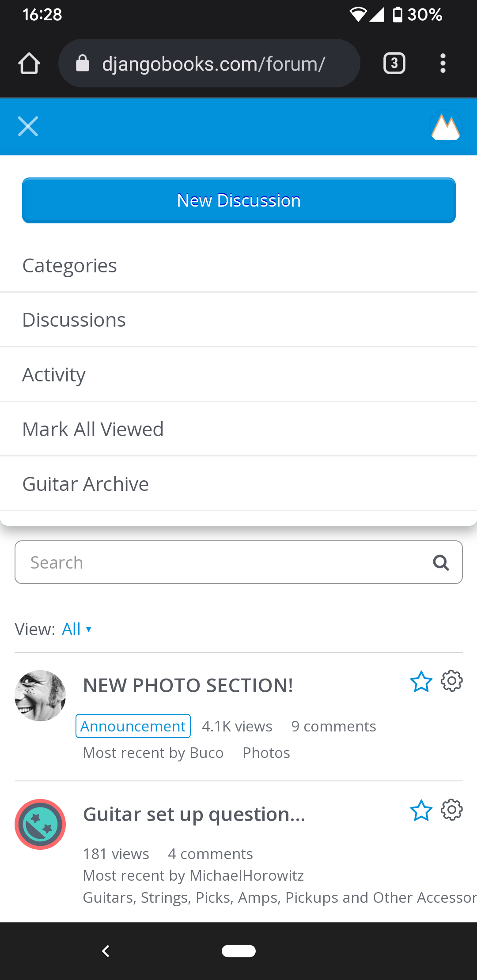This screenshot has width=477, height=980.
Task: Tap the browser home icon
Action: tap(29, 64)
